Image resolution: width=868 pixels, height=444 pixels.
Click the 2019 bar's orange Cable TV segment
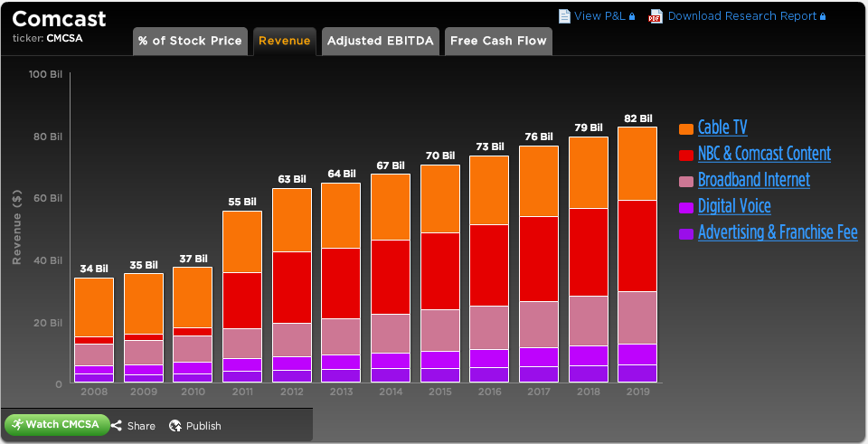coord(638,163)
